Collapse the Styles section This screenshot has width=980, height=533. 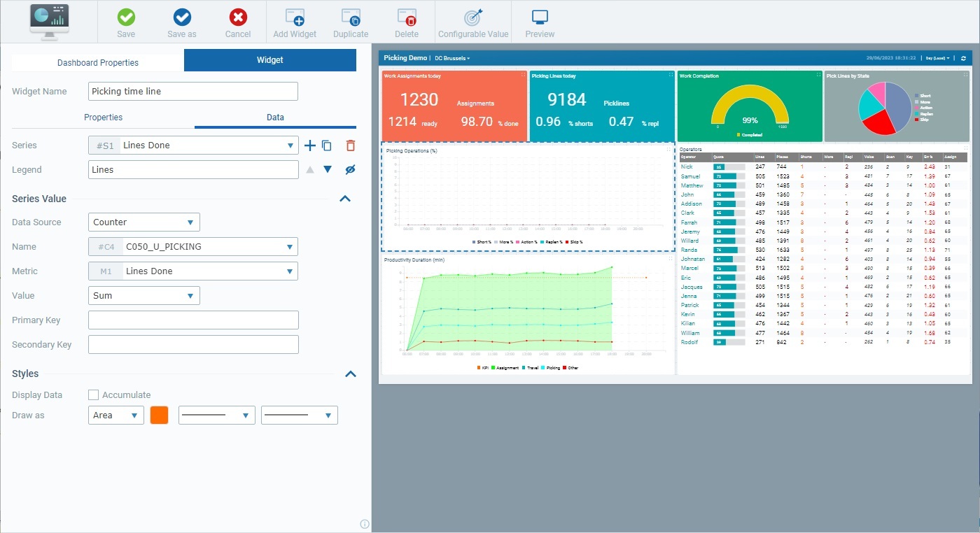[x=350, y=374]
